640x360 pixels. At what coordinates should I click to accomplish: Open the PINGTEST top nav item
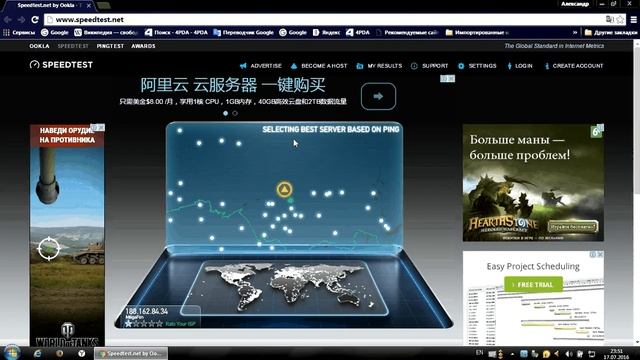pos(110,46)
